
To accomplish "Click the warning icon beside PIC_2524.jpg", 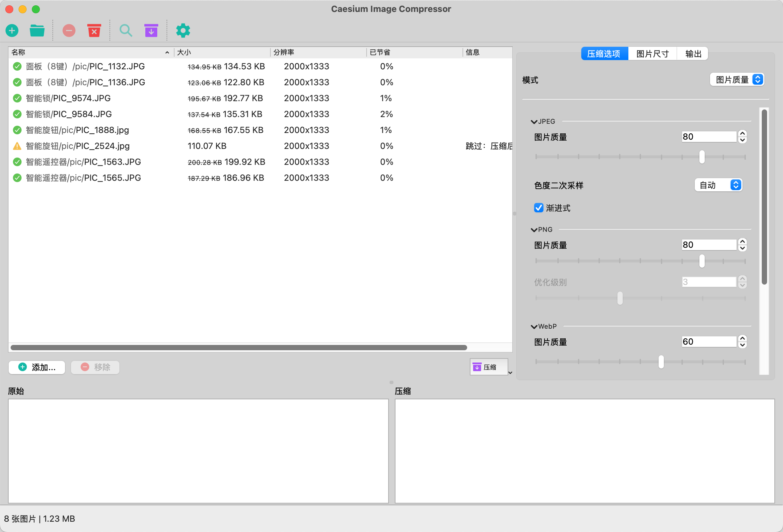I will [x=17, y=146].
